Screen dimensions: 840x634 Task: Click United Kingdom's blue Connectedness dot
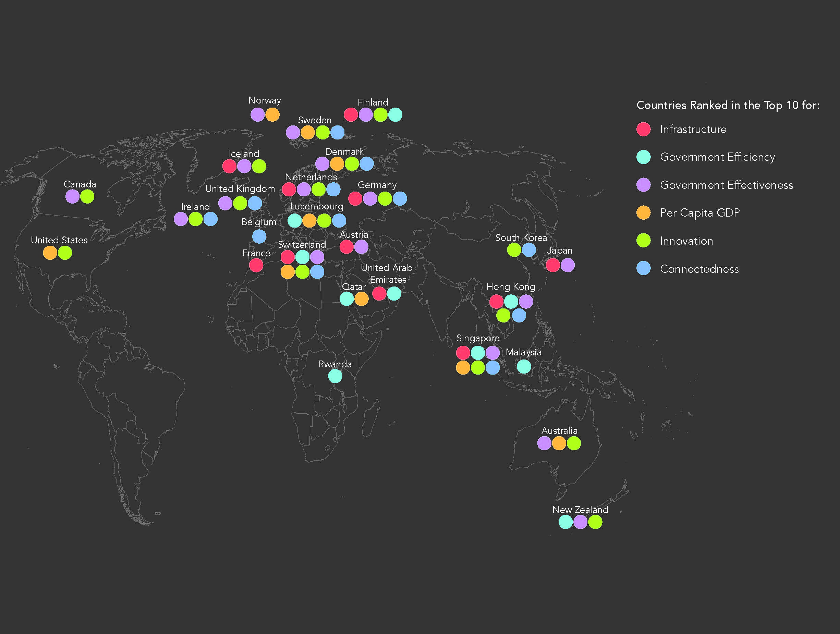point(255,203)
